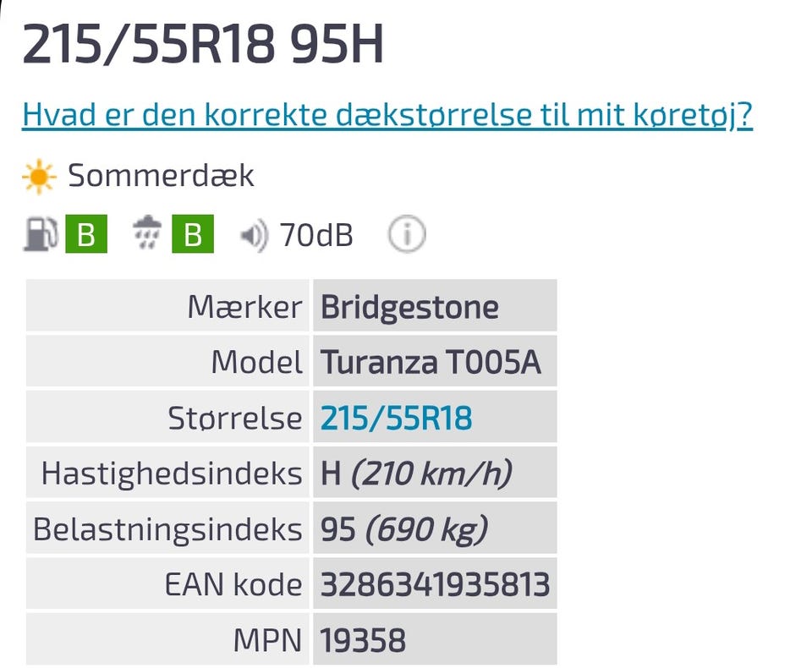The height and width of the screenshot is (668, 812).
Task: Select the Turanza T005A model cell
Action: (x=431, y=363)
